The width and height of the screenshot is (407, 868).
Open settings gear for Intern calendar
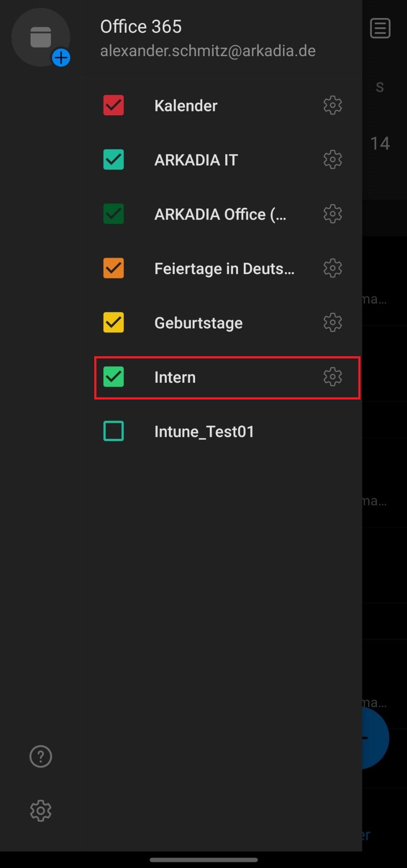333,377
